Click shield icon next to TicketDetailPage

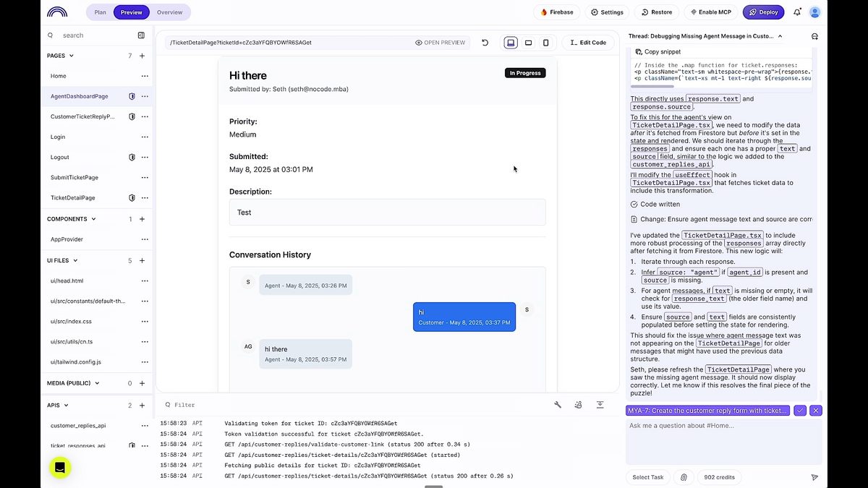[132, 197]
